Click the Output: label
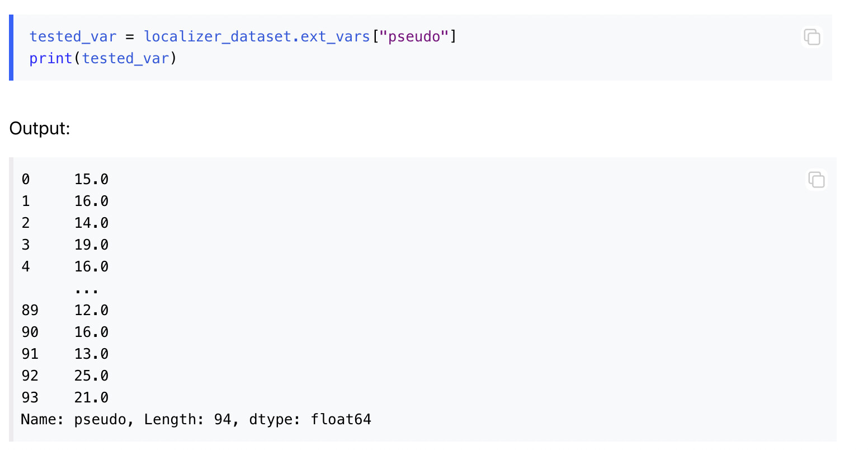 pos(40,129)
